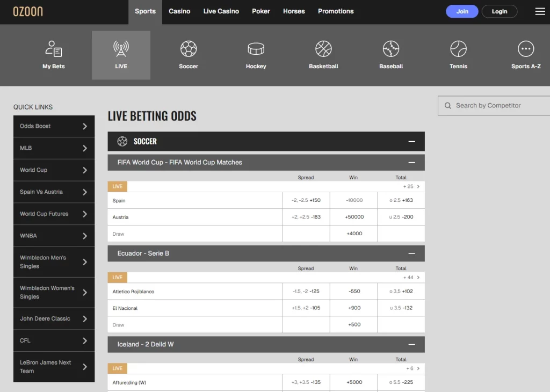Select Atletico Rojiblanco win -550
Image resolution: width=550 pixels, height=392 pixels.
pyautogui.click(x=354, y=292)
